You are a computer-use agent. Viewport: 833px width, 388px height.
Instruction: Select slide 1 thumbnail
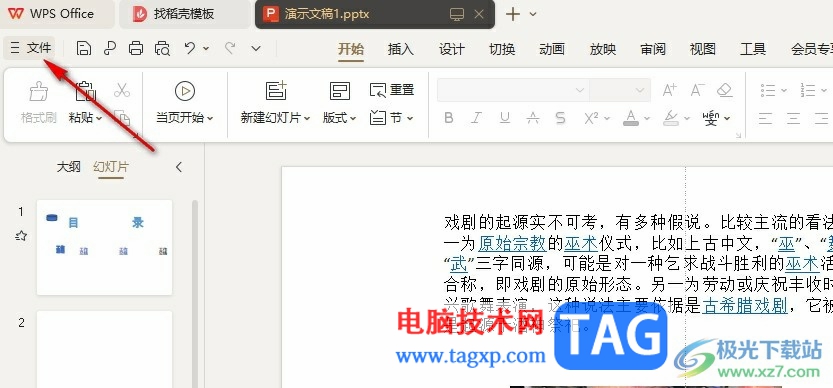[104, 247]
